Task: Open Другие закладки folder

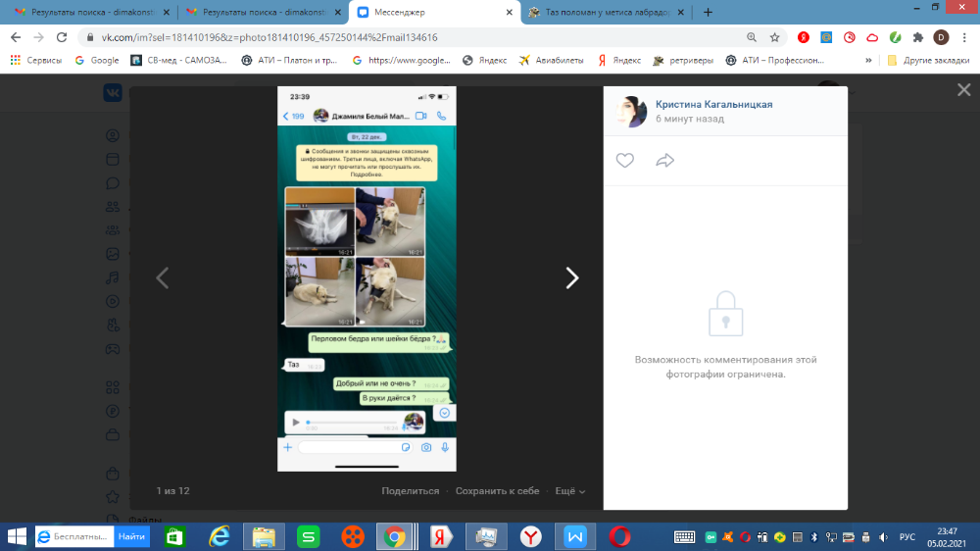Action: (928, 60)
